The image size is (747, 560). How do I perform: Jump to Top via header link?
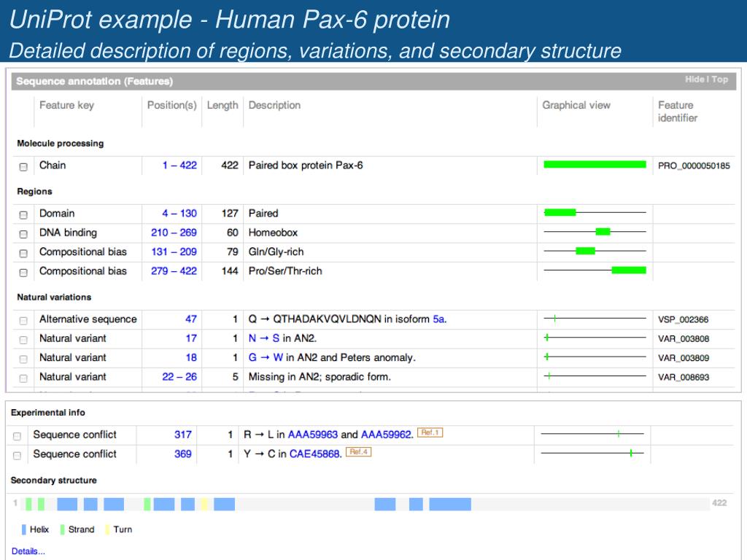(720, 79)
